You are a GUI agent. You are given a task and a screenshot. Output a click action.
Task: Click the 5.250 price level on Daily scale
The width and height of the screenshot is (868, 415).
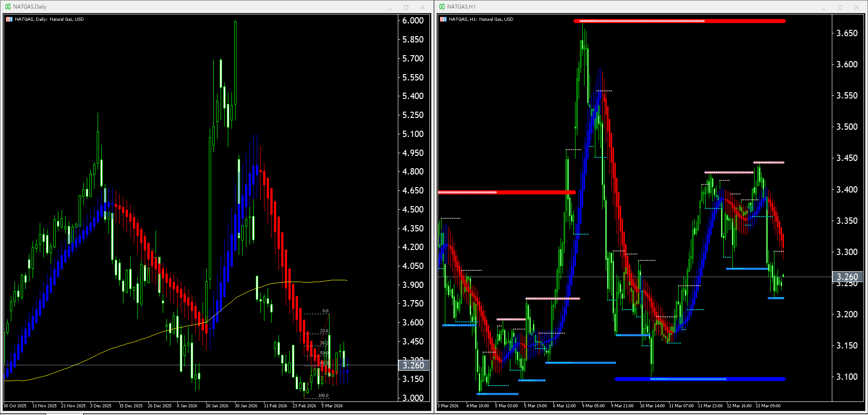point(413,115)
